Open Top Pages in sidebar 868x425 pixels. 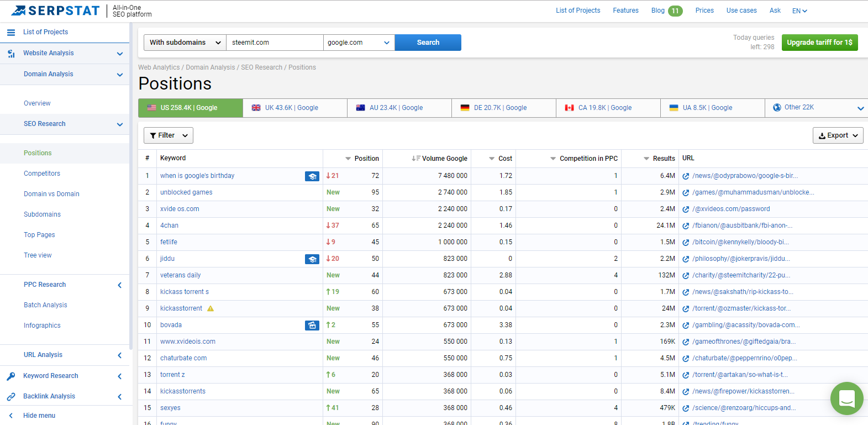click(39, 235)
